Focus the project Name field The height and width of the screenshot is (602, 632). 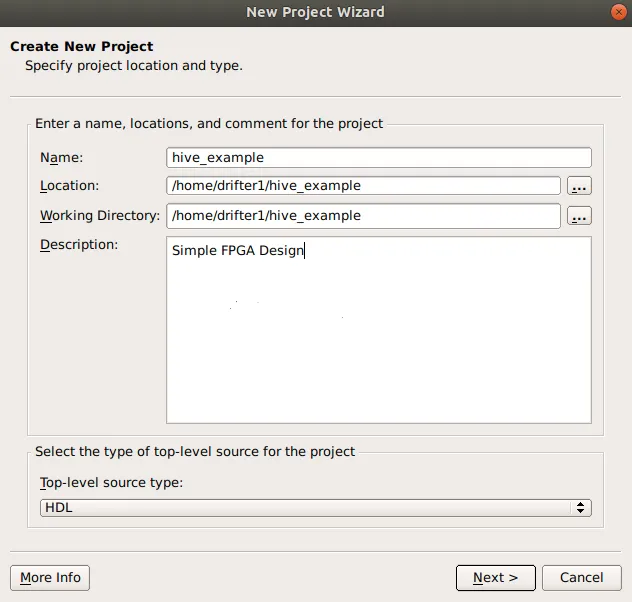tap(379, 157)
